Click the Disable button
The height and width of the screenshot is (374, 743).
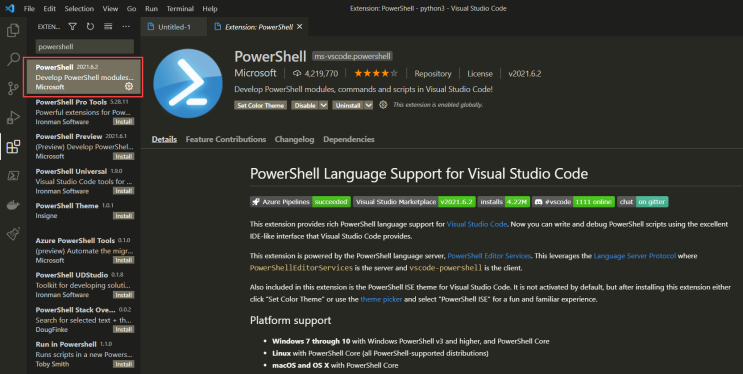click(x=305, y=105)
